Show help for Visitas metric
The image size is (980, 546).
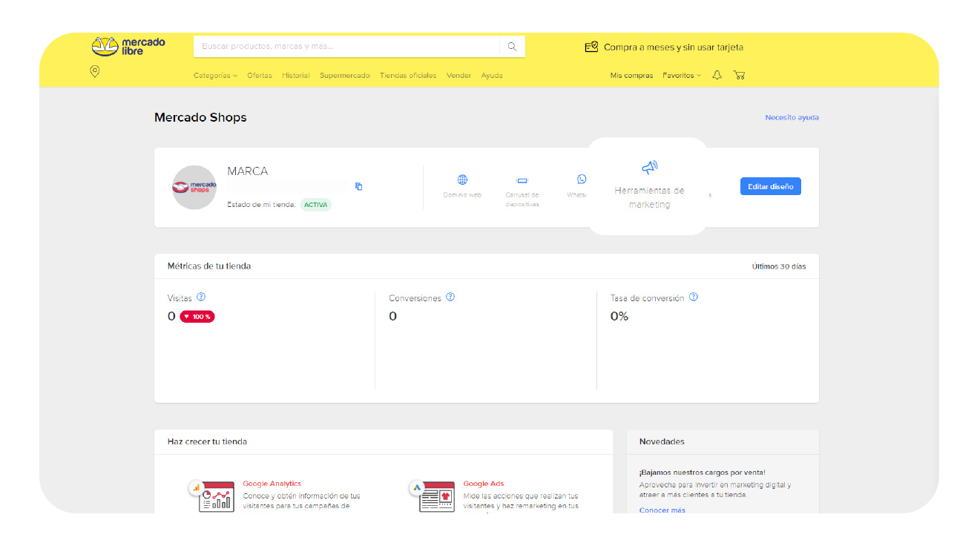pyautogui.click(x=201, y=297)
